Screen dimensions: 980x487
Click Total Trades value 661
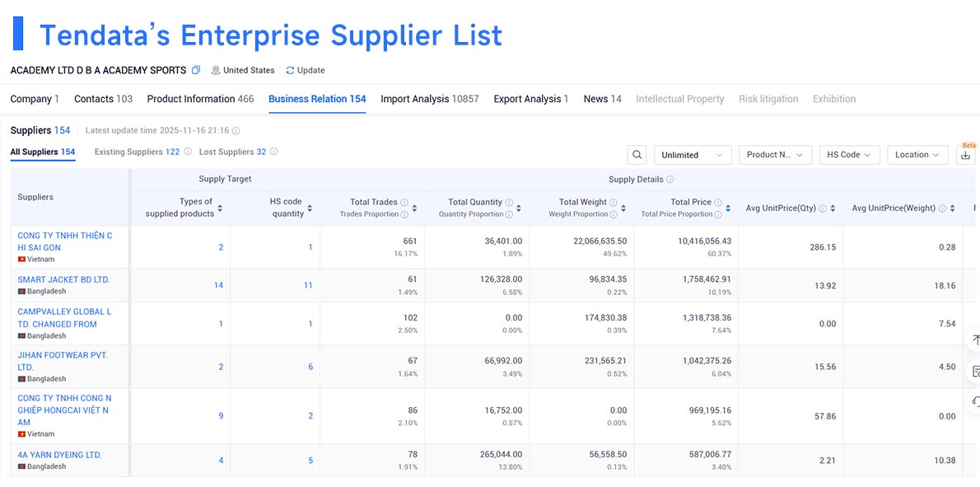click(410, 241)
